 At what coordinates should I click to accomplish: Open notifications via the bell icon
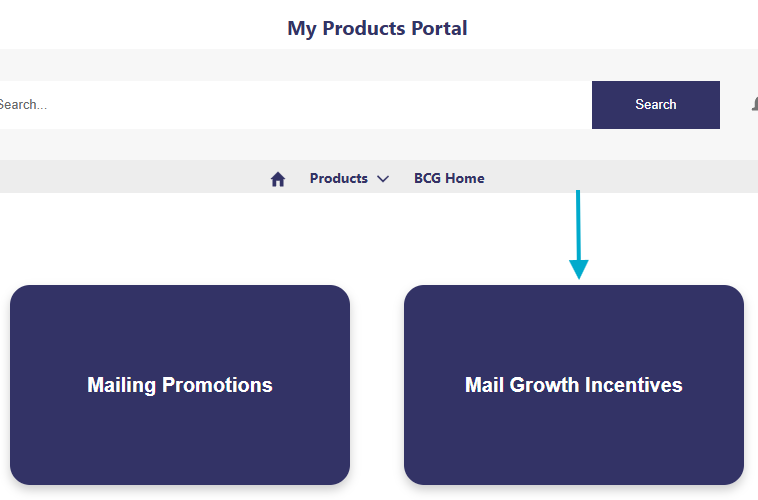click(754, 105)
